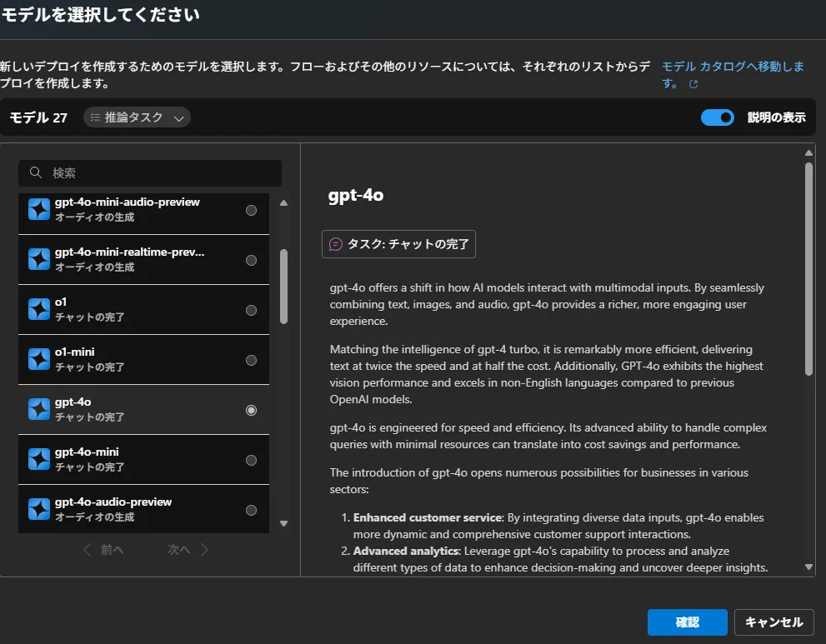The image size is (826, 644).
Task: Select the o1 radio button
Action: (251, 311)
